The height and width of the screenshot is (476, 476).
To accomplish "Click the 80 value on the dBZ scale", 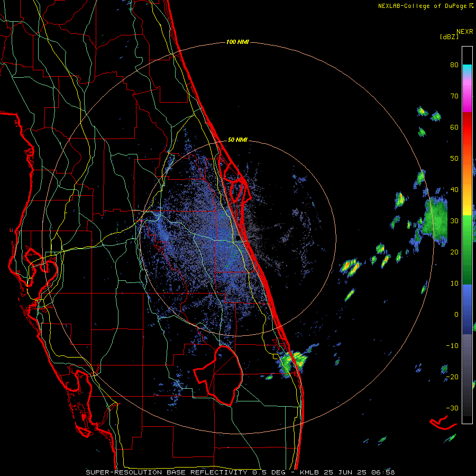I will click(x=454, y=65).
